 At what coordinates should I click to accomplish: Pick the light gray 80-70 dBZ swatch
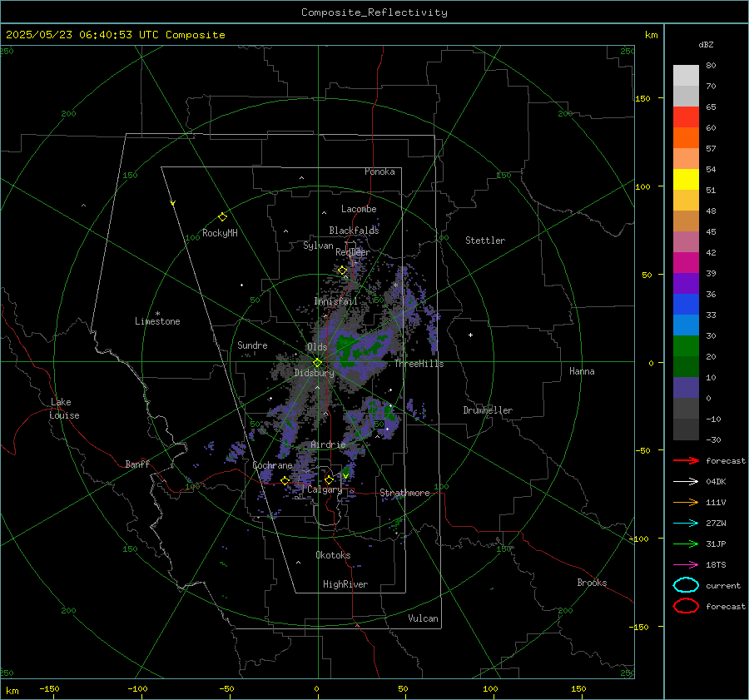pyautogui.click(x=686, y=76)
